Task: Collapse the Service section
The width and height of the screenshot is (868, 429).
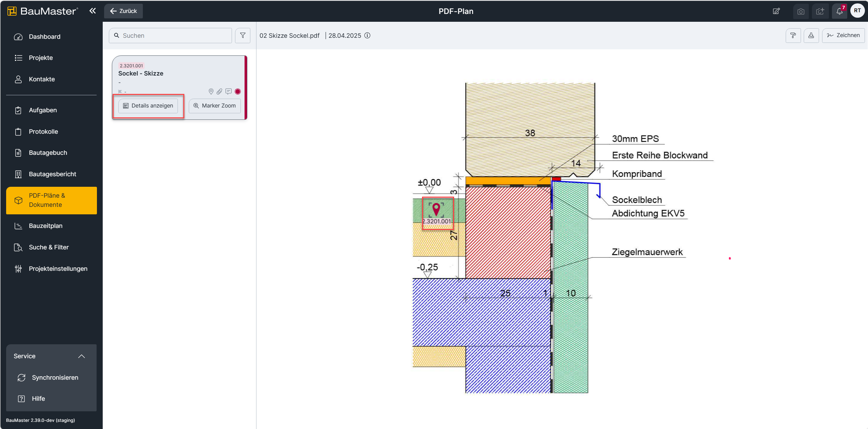Action: click(81, 356)
